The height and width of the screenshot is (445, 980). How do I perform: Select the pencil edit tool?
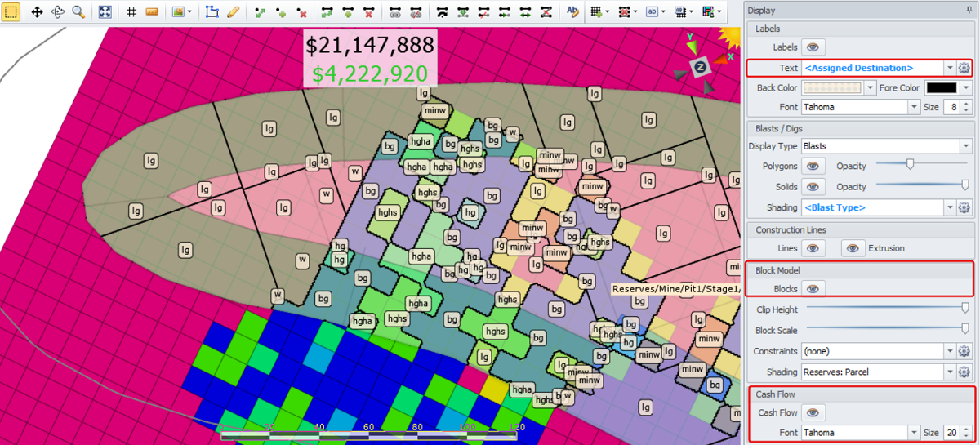pyautogui.click(x=233, y=11)
